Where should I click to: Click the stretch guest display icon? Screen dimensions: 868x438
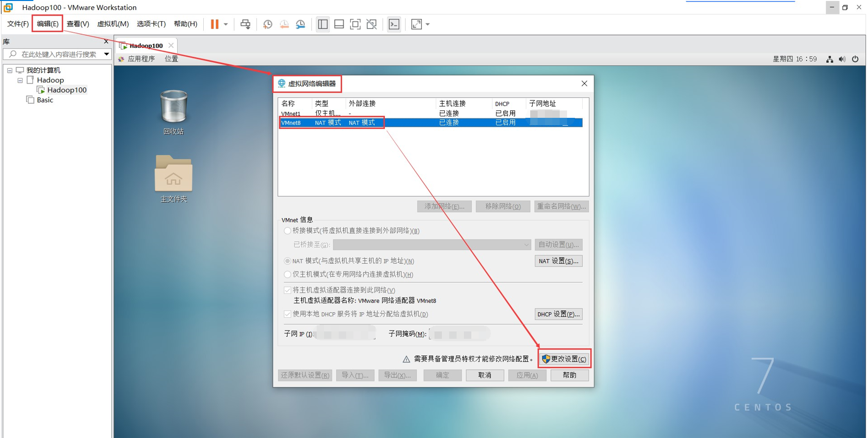pos(416,24)
